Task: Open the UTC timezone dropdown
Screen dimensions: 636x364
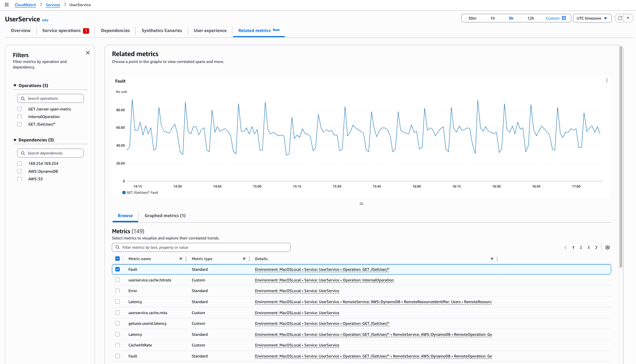Action: click(x=592, y=18)
